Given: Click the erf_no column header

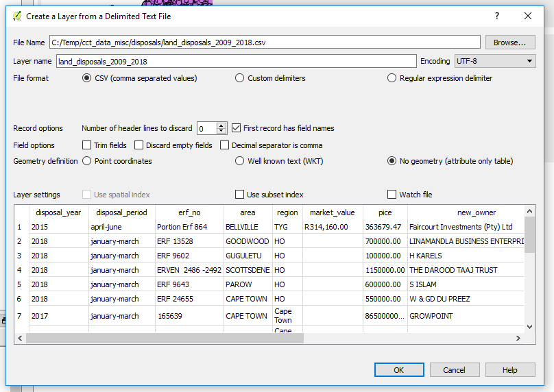Looking at the screenshot, I should (189, 212).
